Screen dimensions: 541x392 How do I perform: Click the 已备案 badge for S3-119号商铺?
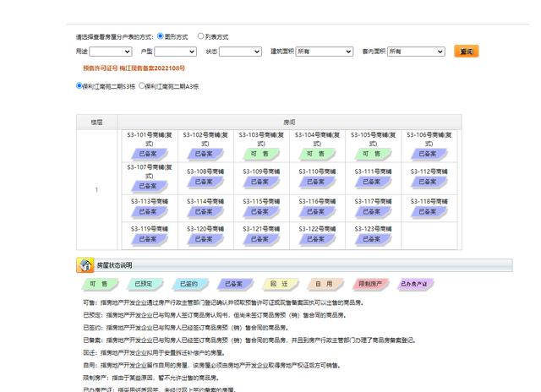(149, 239)
